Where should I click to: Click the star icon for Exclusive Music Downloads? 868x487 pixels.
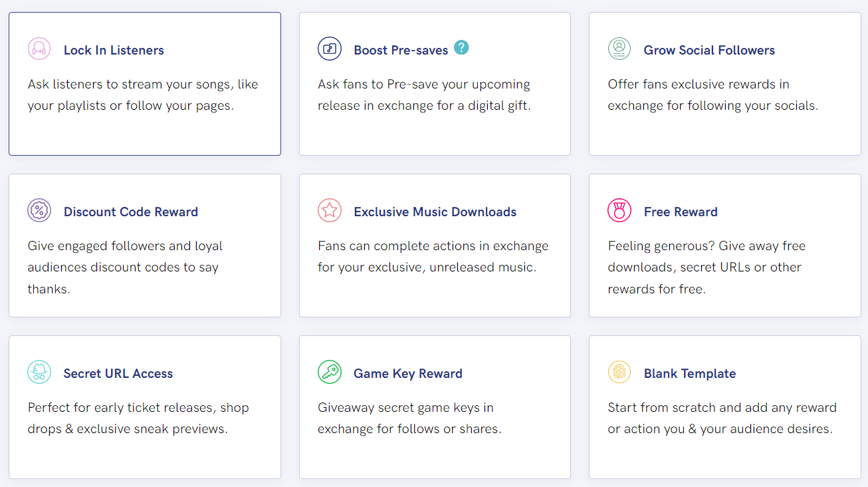click(x=329, y=210)
